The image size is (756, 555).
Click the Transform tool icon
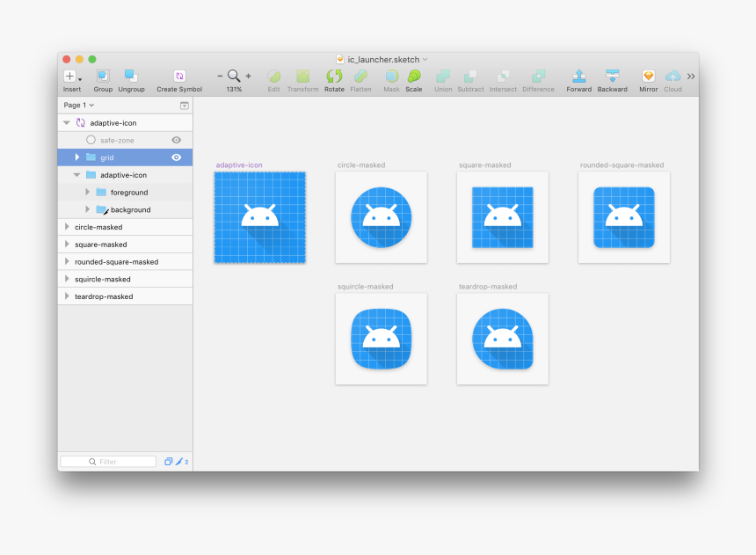302,77
